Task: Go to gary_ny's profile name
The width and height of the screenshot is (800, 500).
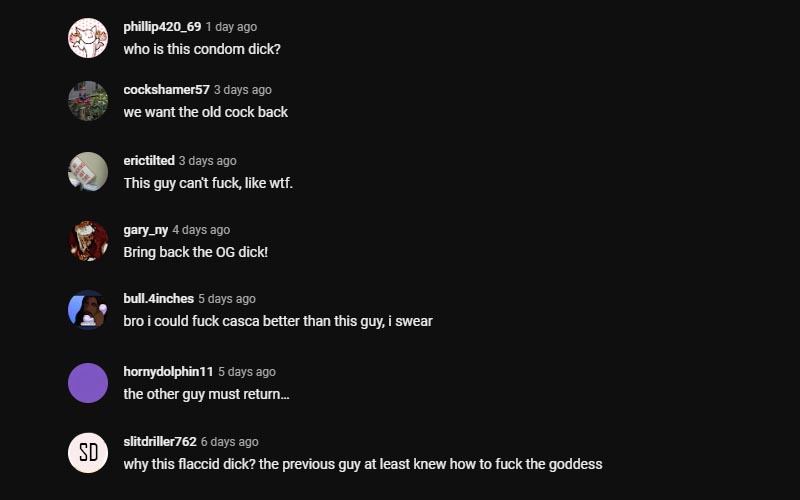Action: tap(145, 230)
